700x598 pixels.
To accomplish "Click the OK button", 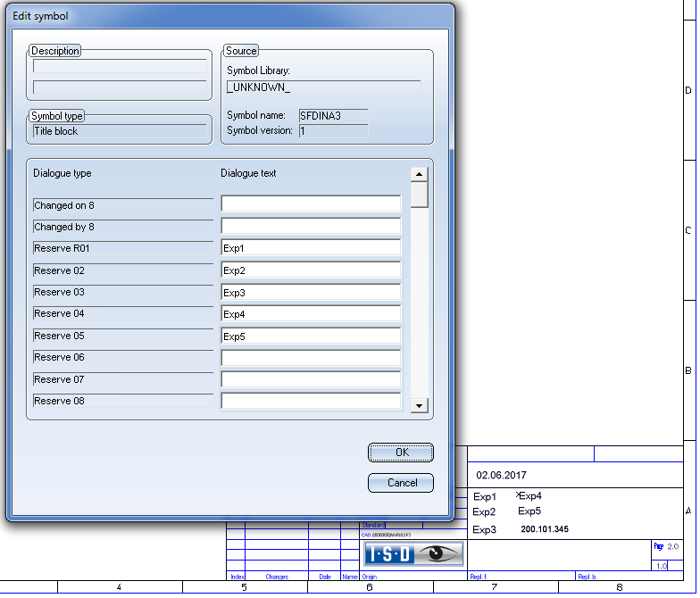I will tap(400, 453).
